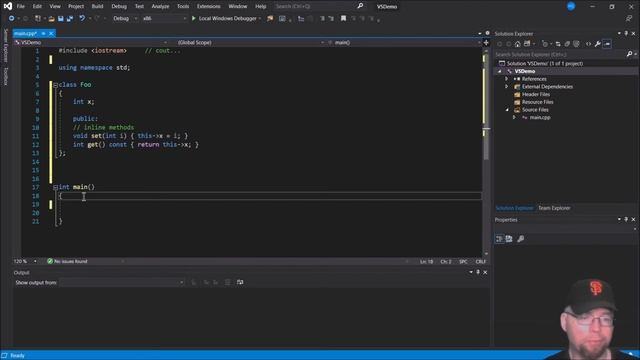Click the Search Solution Explorer field
Viewport: 640px width, 360px height.
(x=560, y=54)
